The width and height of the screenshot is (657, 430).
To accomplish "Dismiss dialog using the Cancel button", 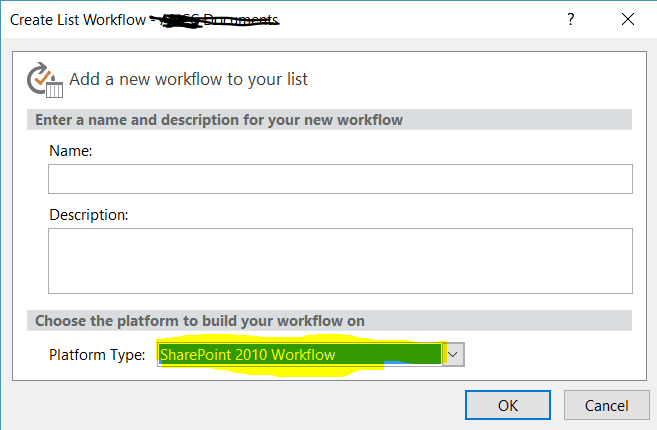I will 606,405.
